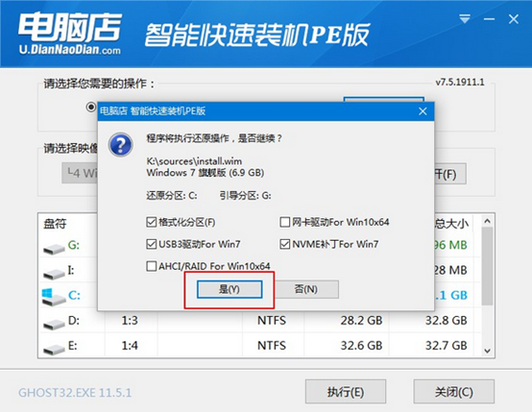Screen dimensions: 532x412
Task: Click the '32.7 GB' total size cell
Action: point(447,346)
